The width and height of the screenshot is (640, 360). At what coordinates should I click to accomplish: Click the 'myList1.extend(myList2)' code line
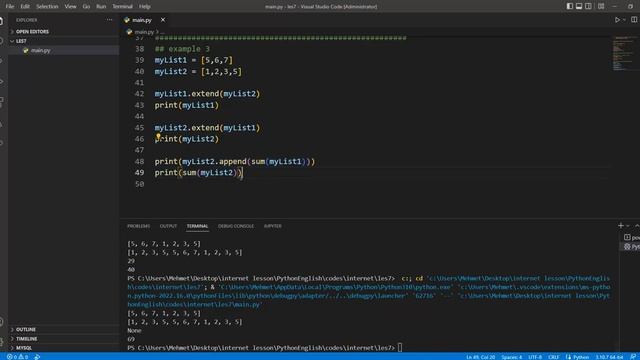point(207,94)
